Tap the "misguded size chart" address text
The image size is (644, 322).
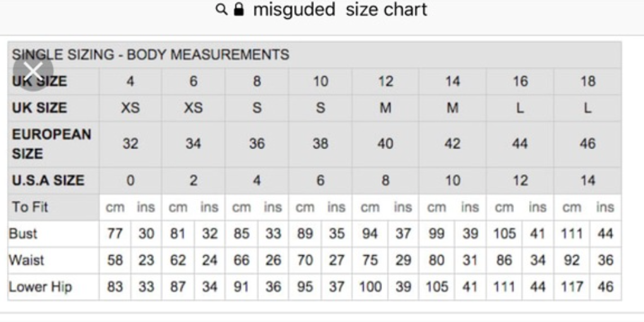tap(340, 9)
